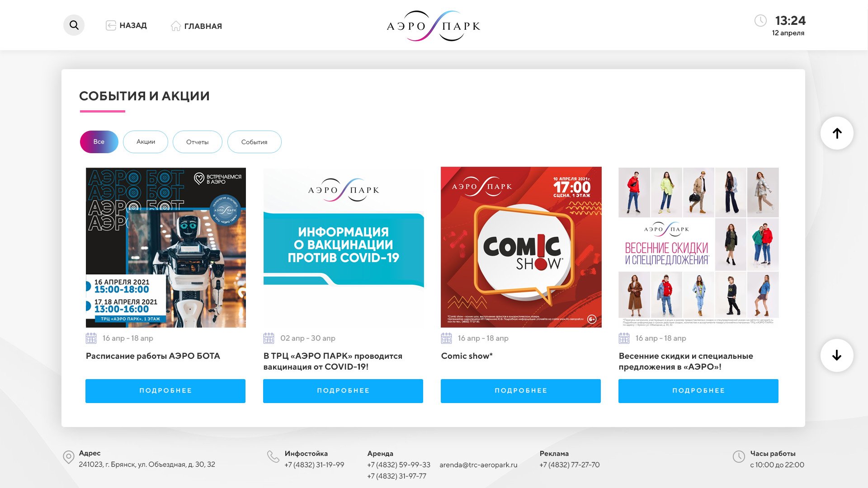The image size is (868, 488).
Task: Click the down arrow round button
Action: [x=837, y=355]
